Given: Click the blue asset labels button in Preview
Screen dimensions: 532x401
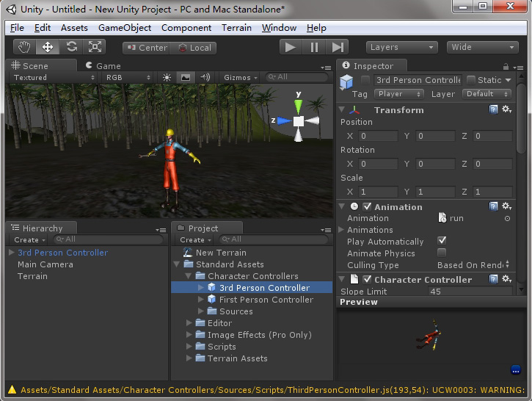Looking at the screenshot, I should point(515,369).
